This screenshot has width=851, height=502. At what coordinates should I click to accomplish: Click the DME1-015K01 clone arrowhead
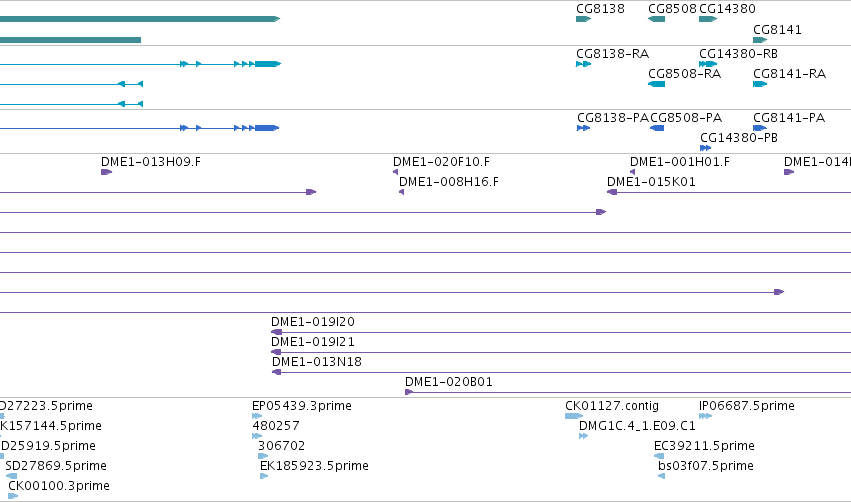612,192
